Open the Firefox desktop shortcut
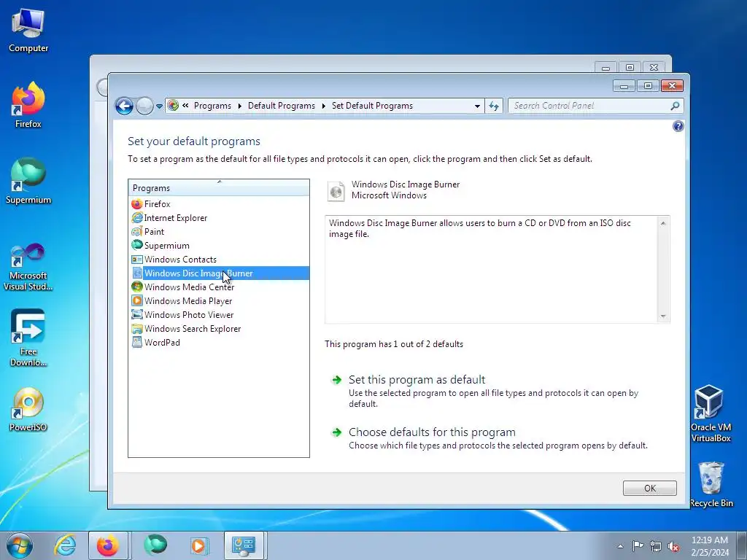 (28, 105)
